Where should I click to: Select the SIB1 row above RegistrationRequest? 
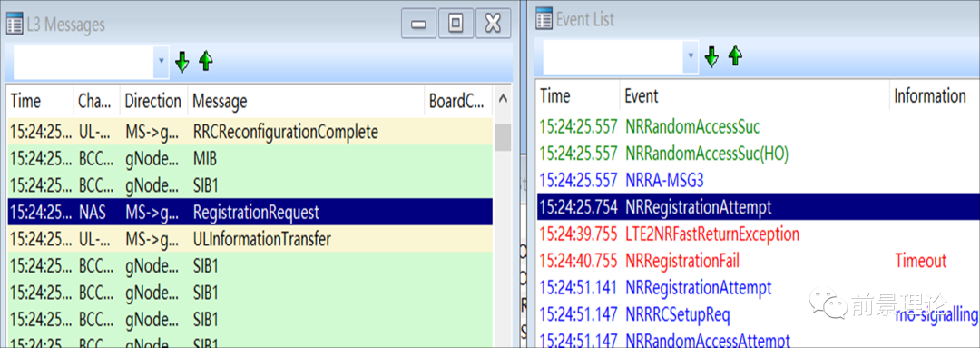(x=250, y=185)
